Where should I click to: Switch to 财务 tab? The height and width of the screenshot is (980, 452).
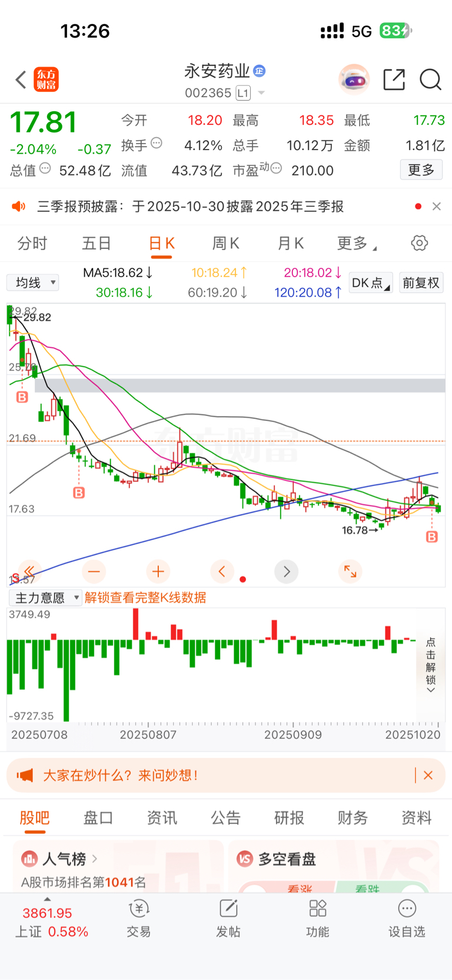pyautogui.click(x=353, y=818)
